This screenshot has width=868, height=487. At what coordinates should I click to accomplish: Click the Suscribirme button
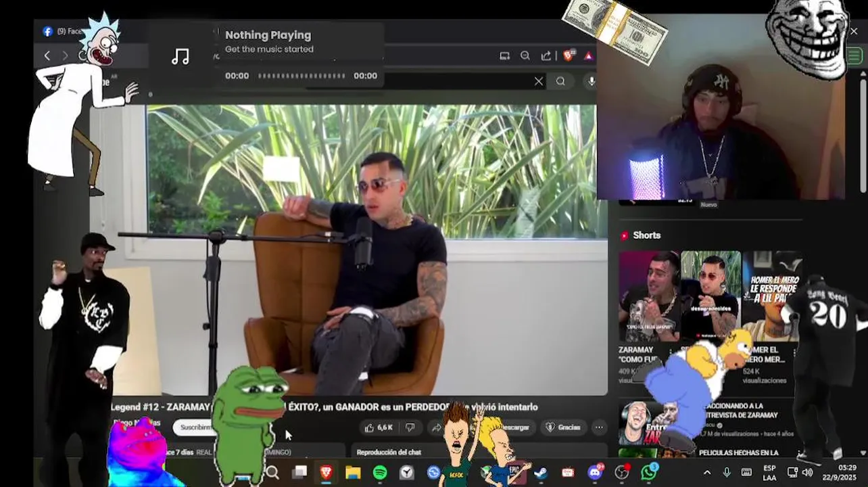pos(195,427)
